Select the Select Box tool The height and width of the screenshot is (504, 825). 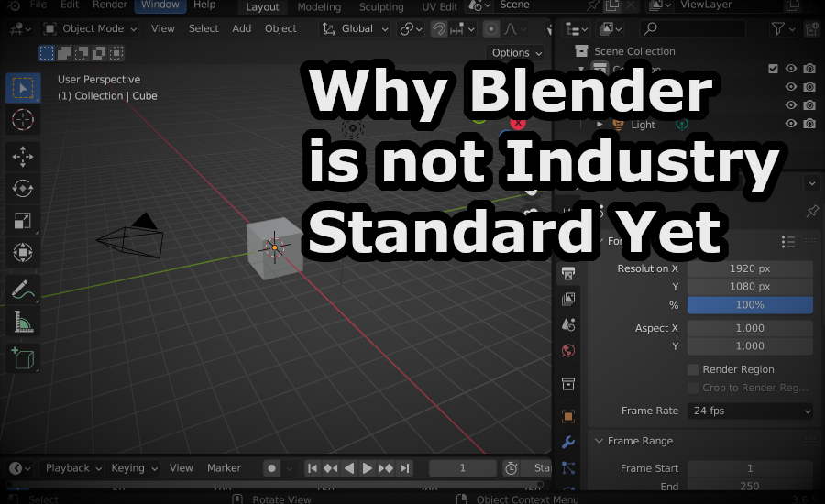coord(23,88)
